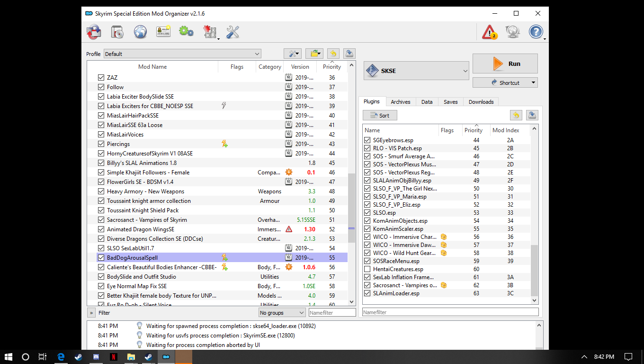Sort mods by Version column header
This screenshot has height=364, width=644.
point(300,67)
